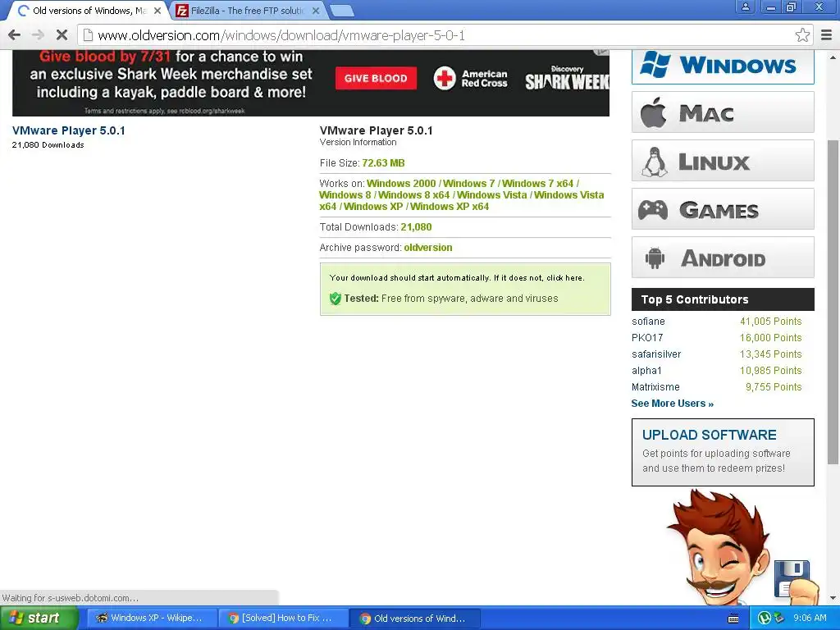Click the 9:06 AM system clock
This screenshot has height=630, width=840.
810,618
